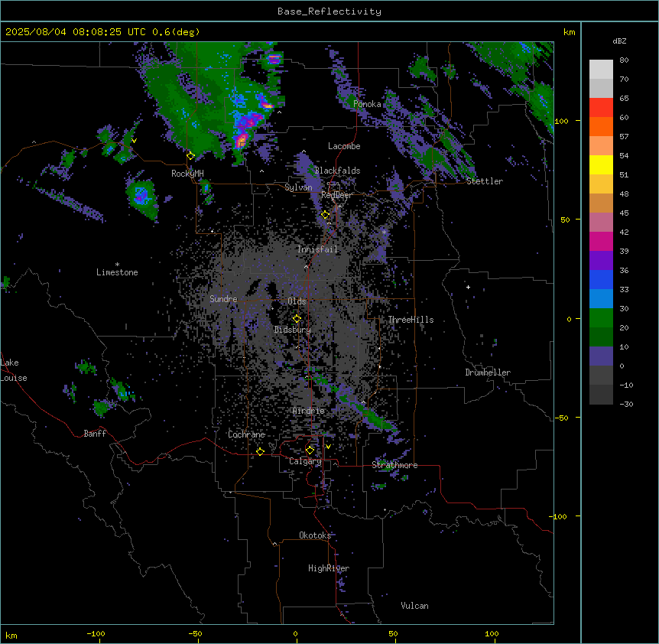Image resolution: width=659 pixels, height=644 pixels.
Task: Pick the yellow 54 dBZ legend swatch
Action: tap(601, 164)
